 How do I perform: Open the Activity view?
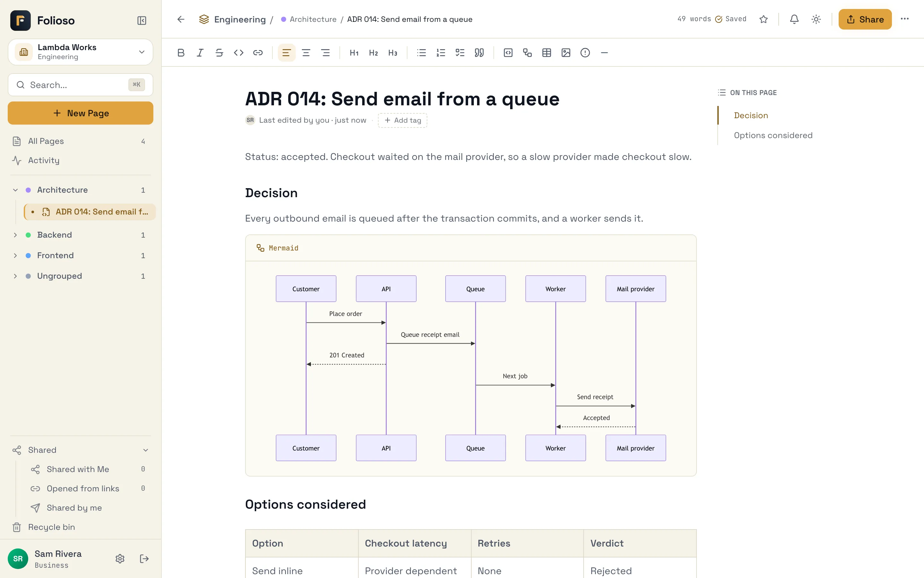tap(80, 161)
